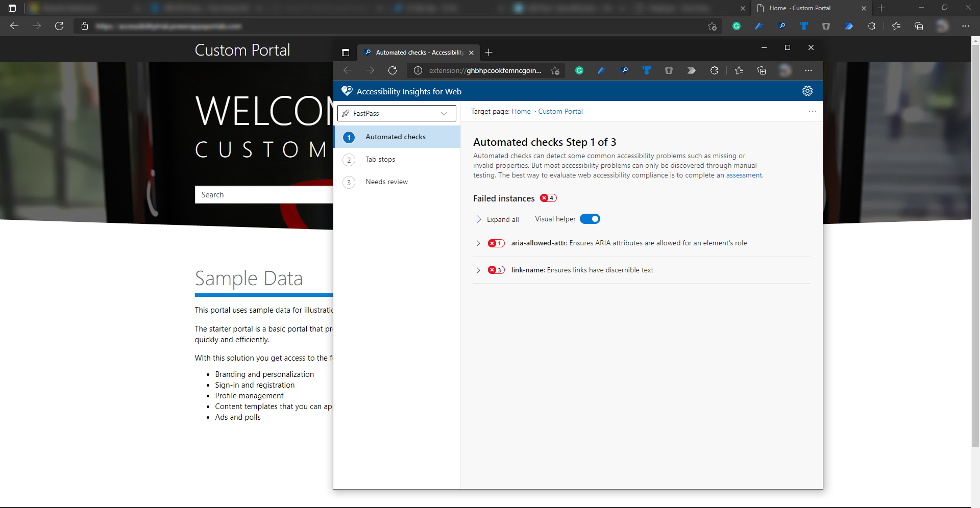980x508 pixels.
Task: Click the popup extension address bar
Action: (x=485, y=70)
